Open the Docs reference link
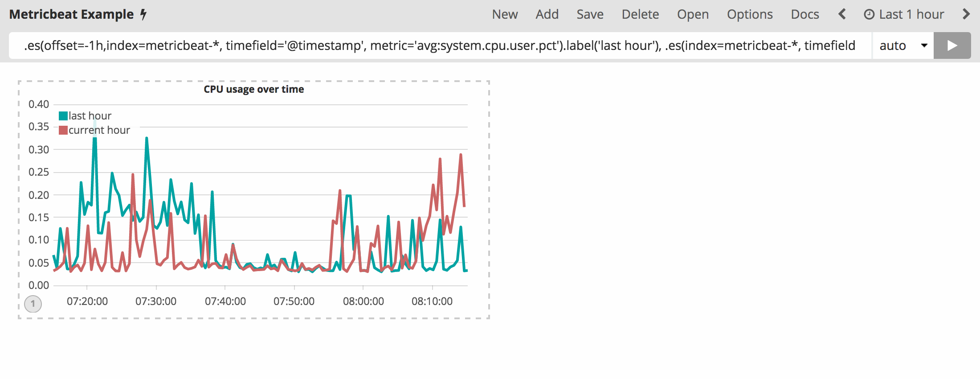980x379 pixels. tap(805, 14)
